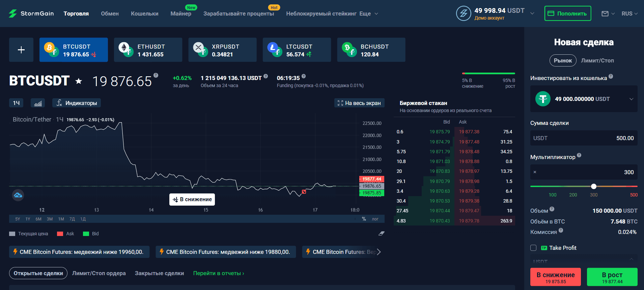The width and height of the screenshot is (644, 290).
Task: Click help icon beside Объем
Action: click(x=552, y=209)
